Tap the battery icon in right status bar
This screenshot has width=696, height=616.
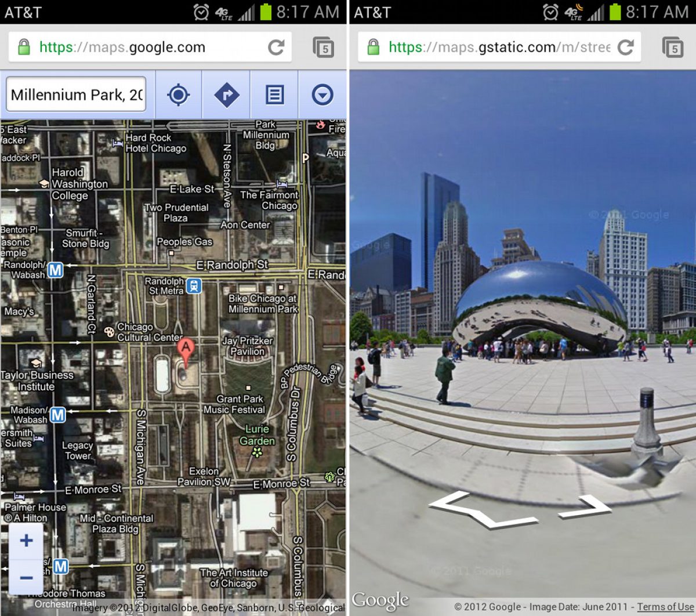click(615, 12)
